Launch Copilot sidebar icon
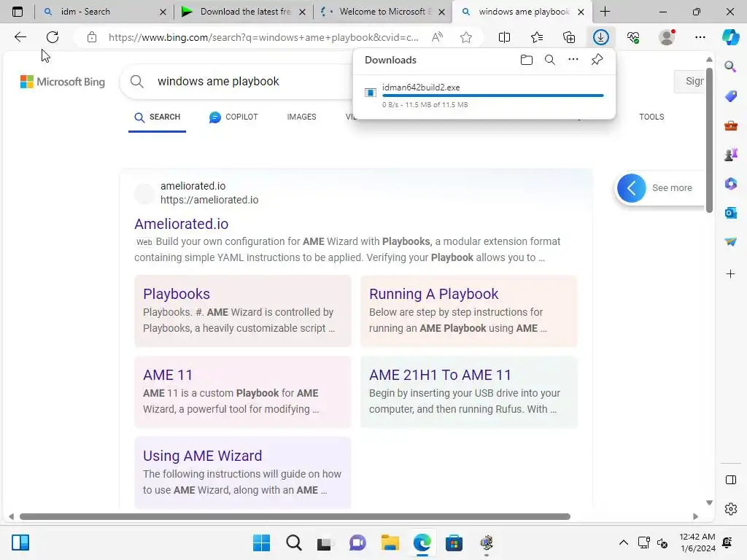The image size is (747, 560). point(730,37)
